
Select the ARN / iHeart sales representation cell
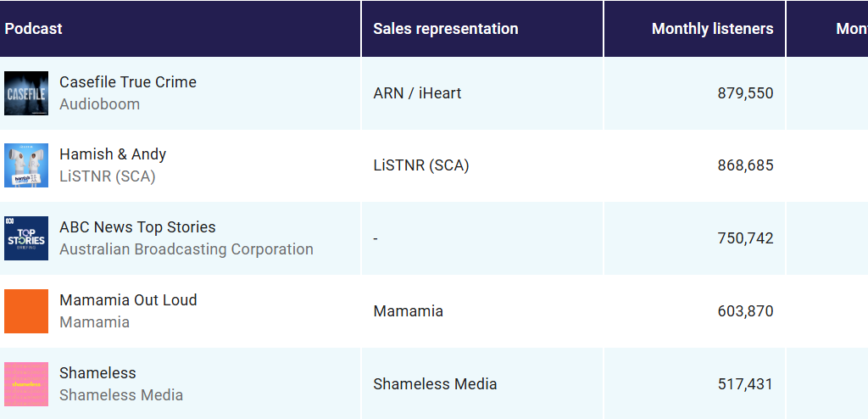pyautogui.click(x=417, y=93)
